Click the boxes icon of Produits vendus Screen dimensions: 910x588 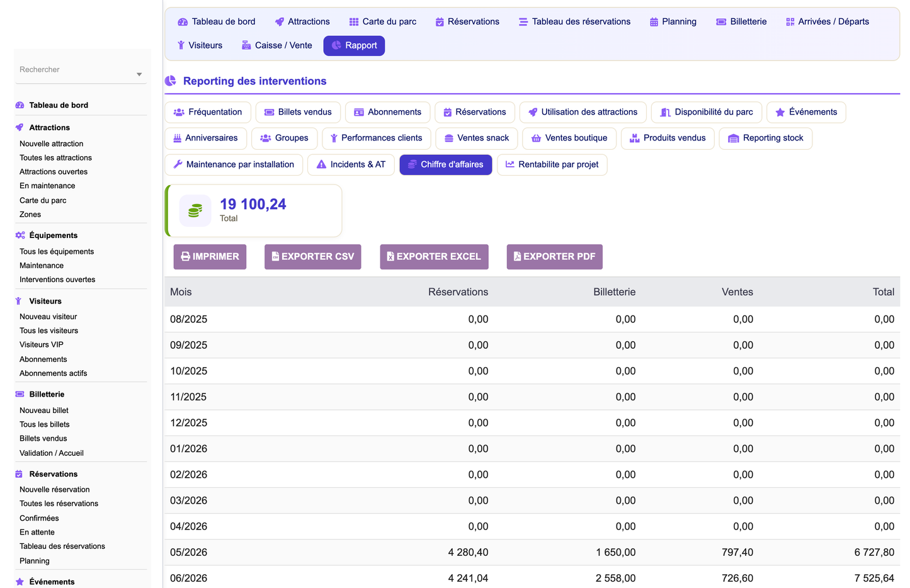pyautogui.click(x=635, y=138)
